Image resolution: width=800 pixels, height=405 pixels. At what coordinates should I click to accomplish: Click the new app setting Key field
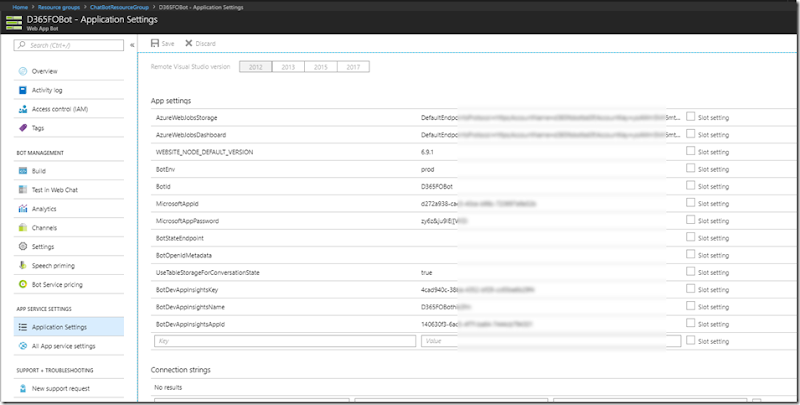285,341
